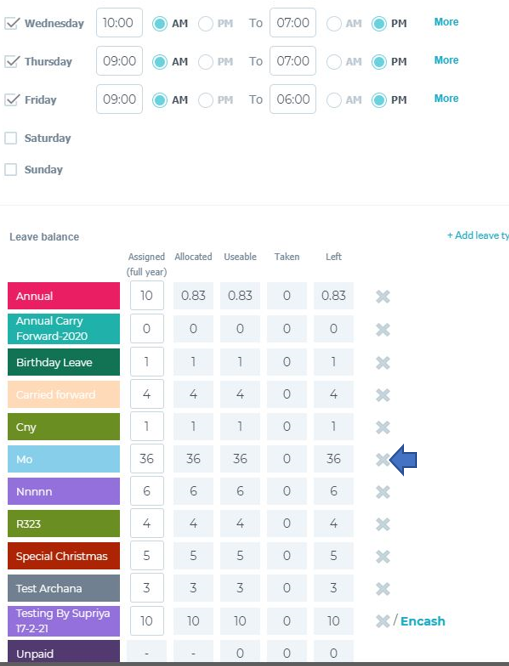Remove the Nnnnn leave row
The width and height of the screenshot is (509, 666).
click(383, 492)
